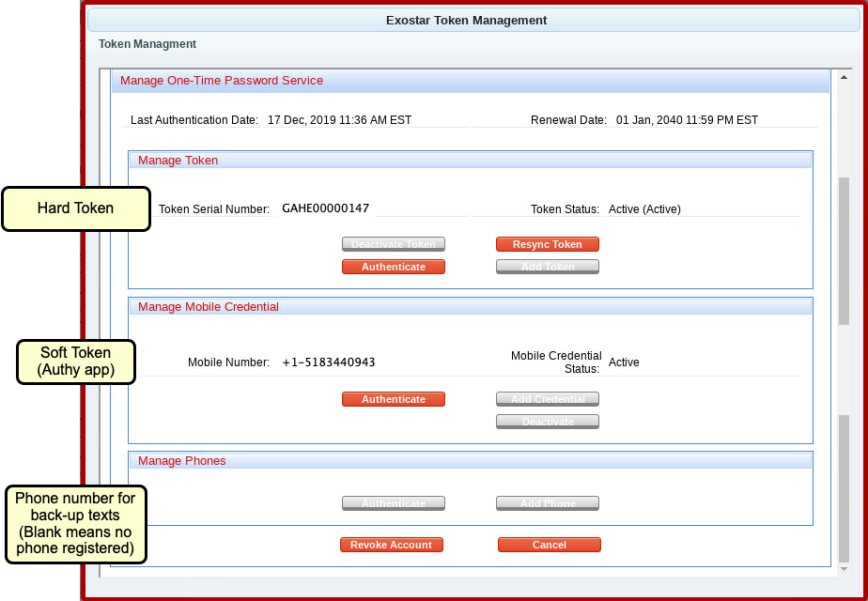The width and height of the screenshot is (868, 601).
Task: Click Authenticate under Manage Mobile Credential
Action: click(x=393, y=399)
